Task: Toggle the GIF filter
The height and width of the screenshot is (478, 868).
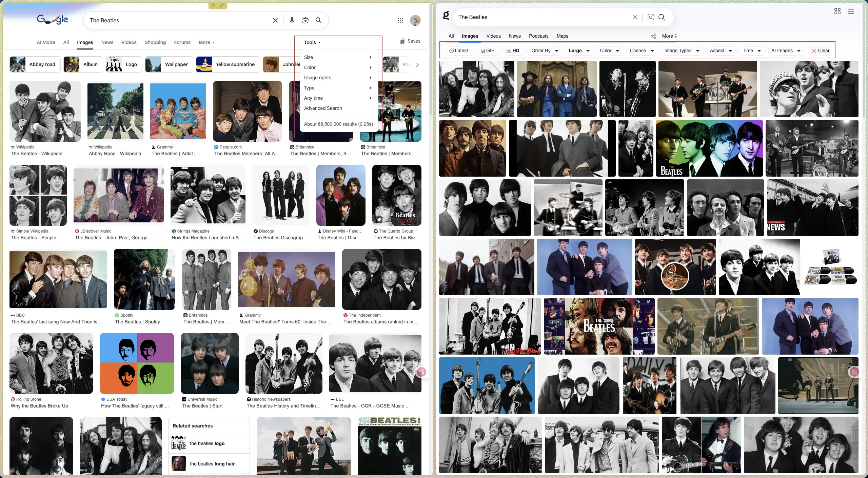Action: pyautogui.click(x=487, y=51)
